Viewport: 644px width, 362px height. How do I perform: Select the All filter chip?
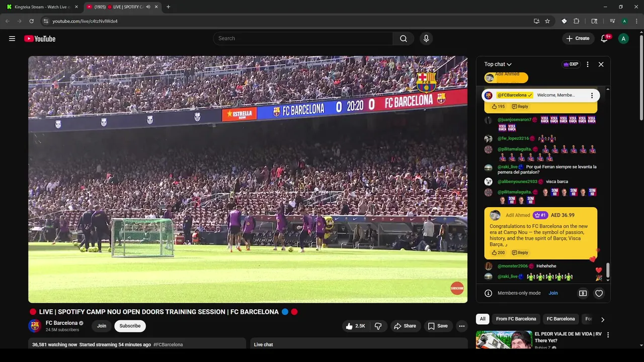[482, 319]
